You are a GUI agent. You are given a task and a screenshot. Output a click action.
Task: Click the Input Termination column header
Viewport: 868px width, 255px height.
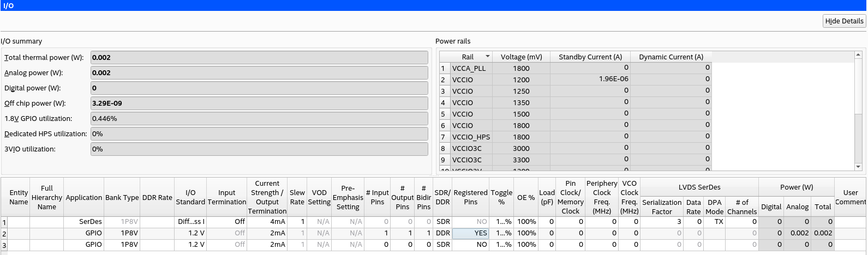click(227, 197)
